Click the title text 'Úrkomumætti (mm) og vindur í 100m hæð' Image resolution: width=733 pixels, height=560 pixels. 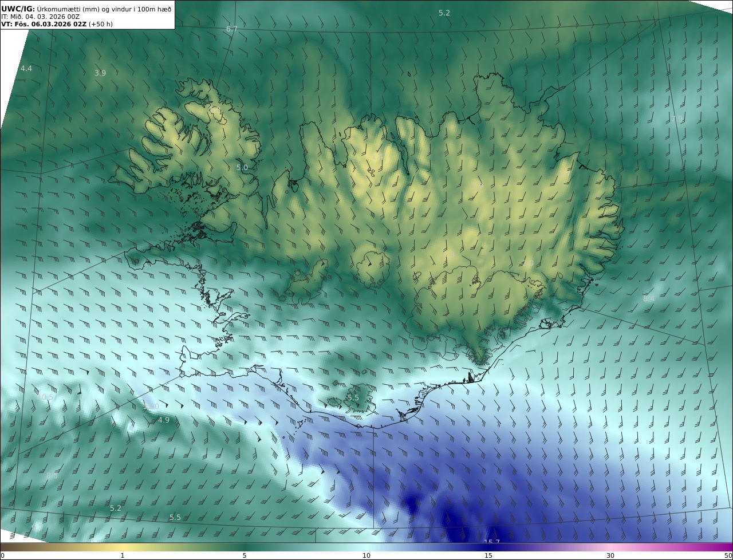[x=104, y=9]
